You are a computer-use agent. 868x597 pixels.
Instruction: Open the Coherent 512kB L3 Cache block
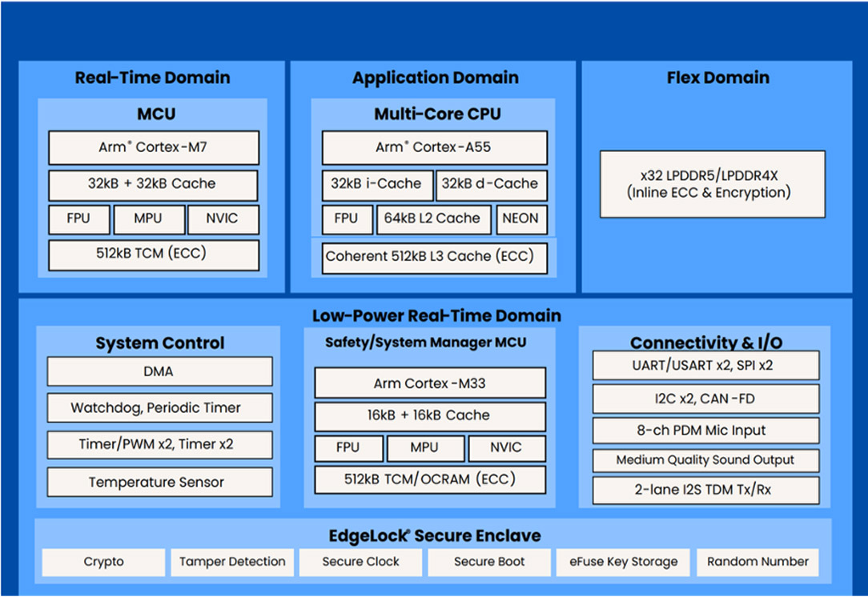(433, 257)
